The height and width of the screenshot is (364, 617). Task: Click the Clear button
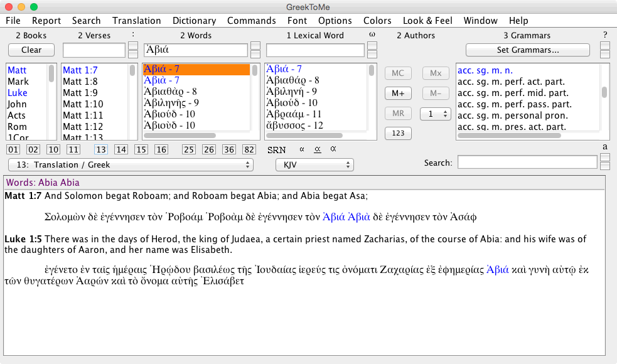pyautogui.click(x=31, y=50)
